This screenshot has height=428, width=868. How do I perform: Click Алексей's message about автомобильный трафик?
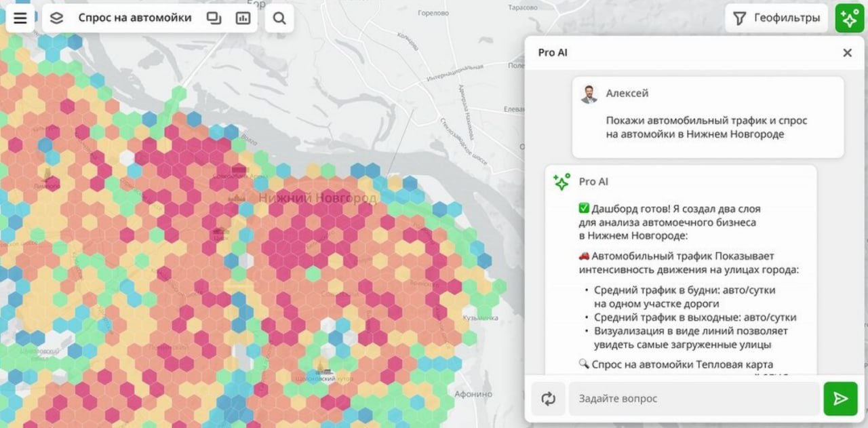coord(707,128)
